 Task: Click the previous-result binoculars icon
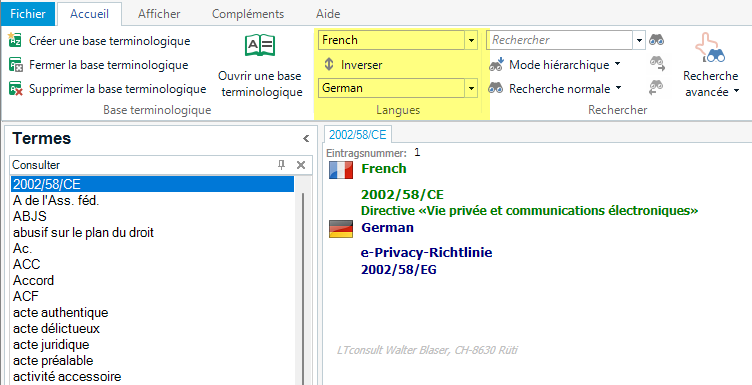coord(656,88)
